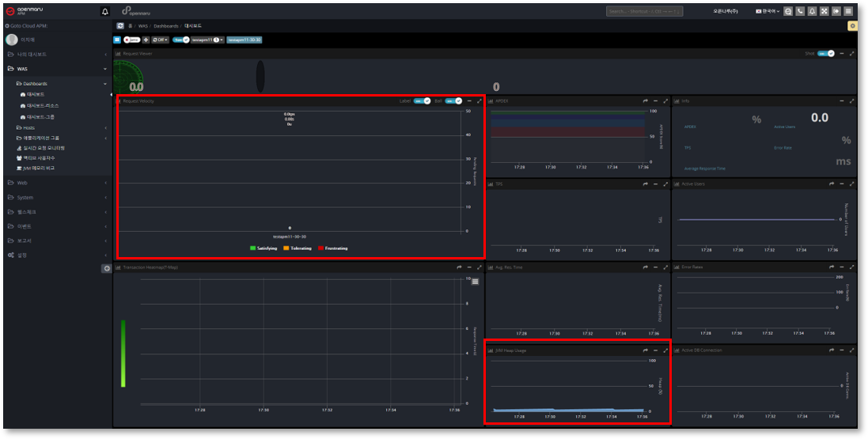The width and height of the screenshot is (868, 439).
Task: Open the yellow settings gear on right edge
Action: point(852,26)
